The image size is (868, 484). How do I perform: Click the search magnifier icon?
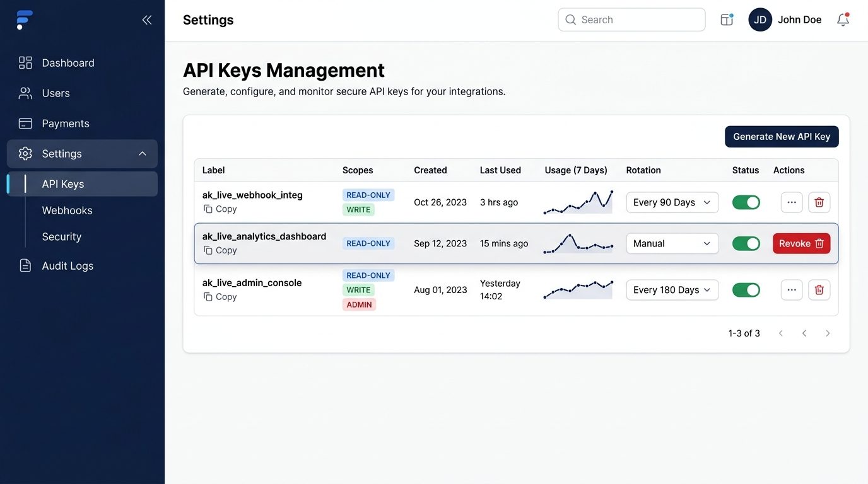(571, 20)
